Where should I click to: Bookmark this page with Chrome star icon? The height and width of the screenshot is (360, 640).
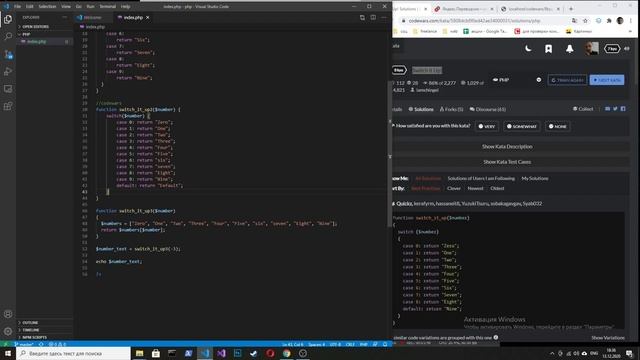coord(585,21)
